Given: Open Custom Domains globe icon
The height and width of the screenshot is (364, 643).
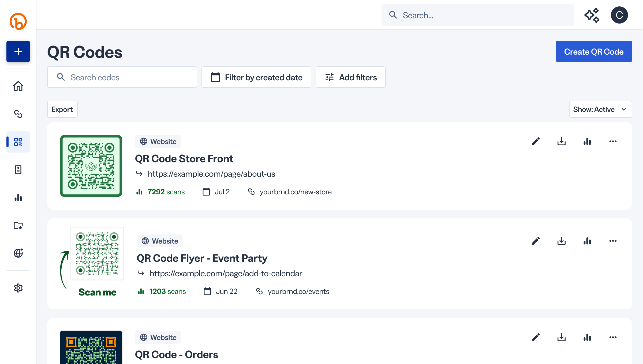Looking at the screenshot, I should click(x=18, y=253).
